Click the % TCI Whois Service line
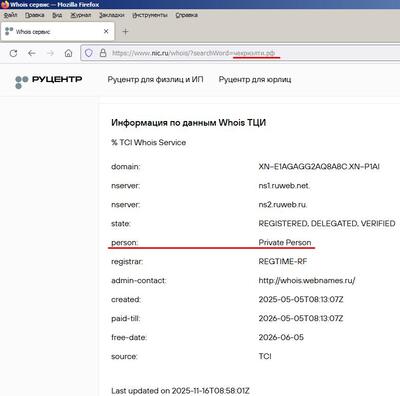Image resolution: width=400 pixels, height=396 pixels. coord(149,142)
